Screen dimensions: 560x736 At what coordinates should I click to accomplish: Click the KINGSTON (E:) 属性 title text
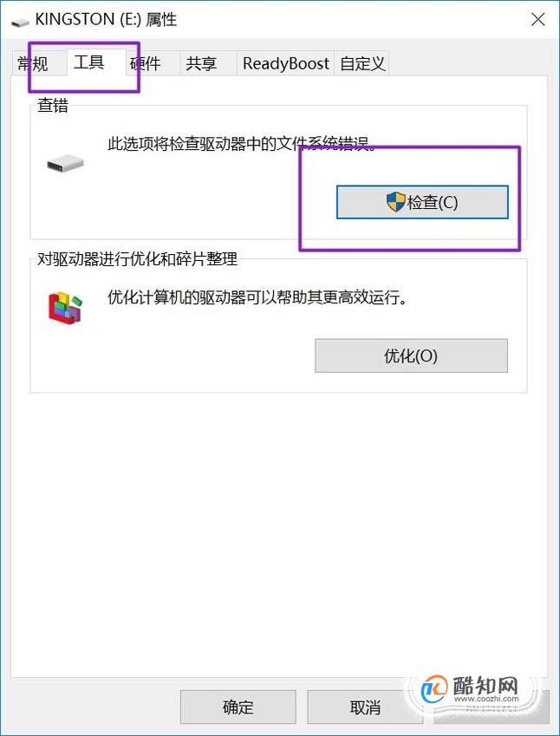pyautogui.click(x=106, y=20)
